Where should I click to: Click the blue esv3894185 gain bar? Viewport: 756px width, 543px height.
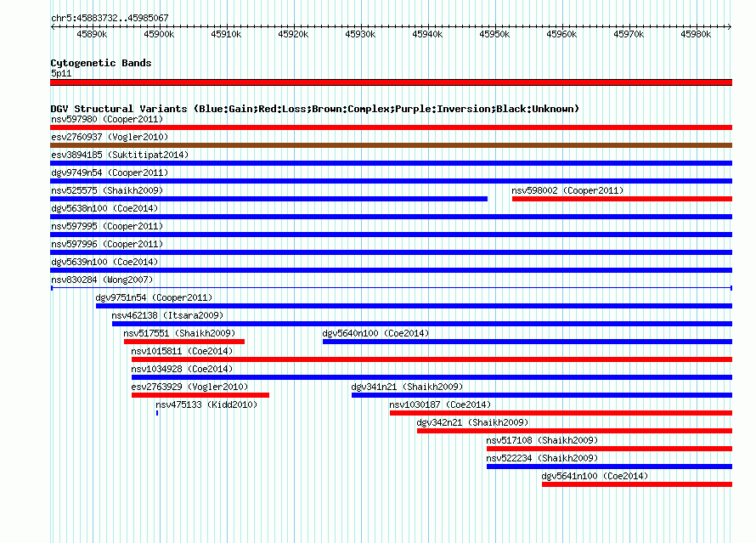pyautogui.click(x=391, y=163)
